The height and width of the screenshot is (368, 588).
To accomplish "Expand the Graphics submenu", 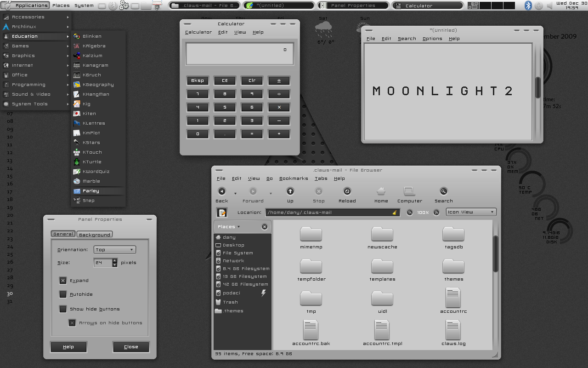I will 36,56.
